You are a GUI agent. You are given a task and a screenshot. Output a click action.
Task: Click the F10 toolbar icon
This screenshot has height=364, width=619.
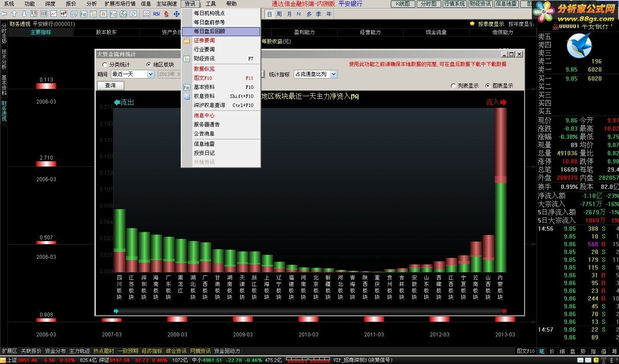click(83, 14)
